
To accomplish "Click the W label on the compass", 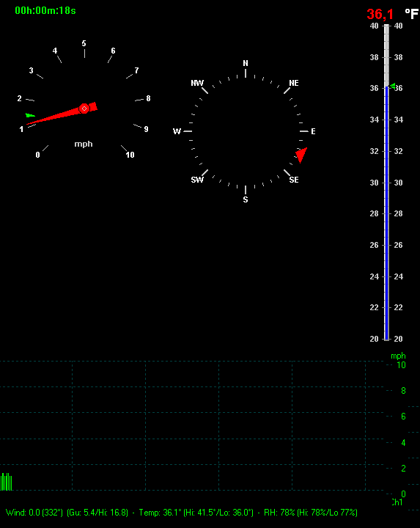I will tap(177, 131).
